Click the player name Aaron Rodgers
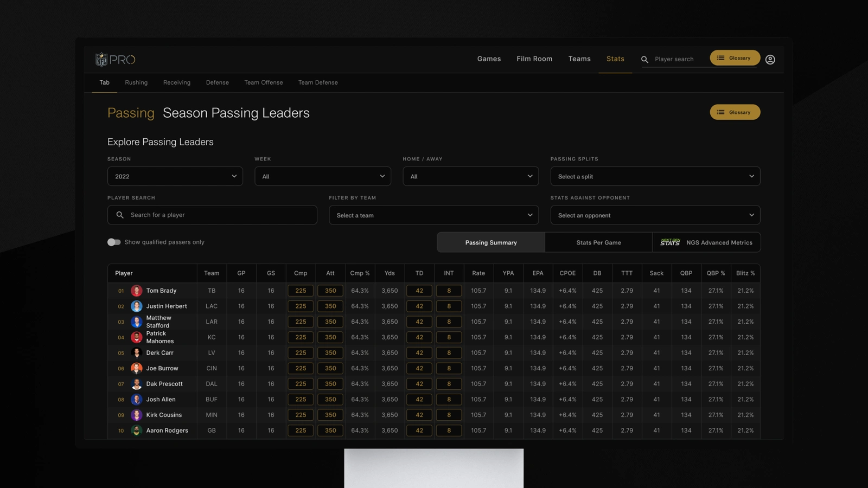Viewport: 868px width, 488px height. tap(167, 431)
